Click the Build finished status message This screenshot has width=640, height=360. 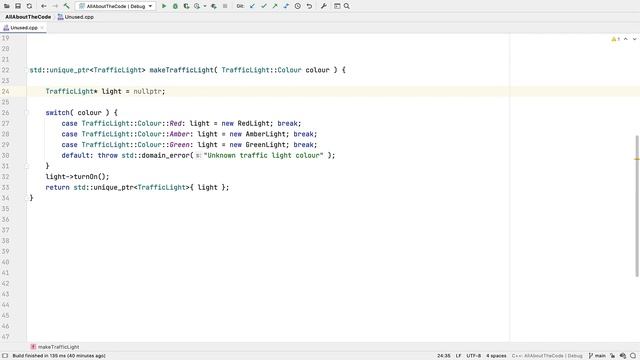(59, 356)
